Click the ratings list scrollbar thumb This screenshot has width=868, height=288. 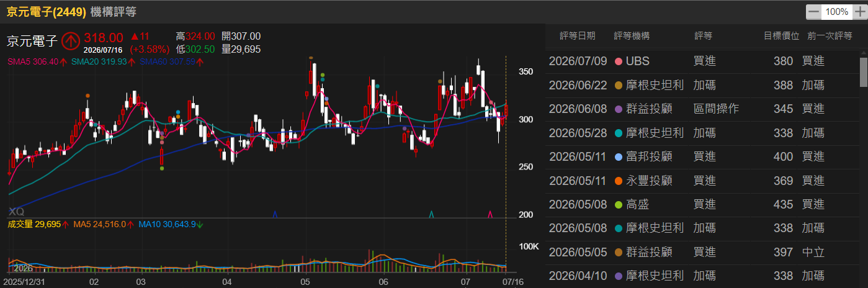(x=863, y=73)
